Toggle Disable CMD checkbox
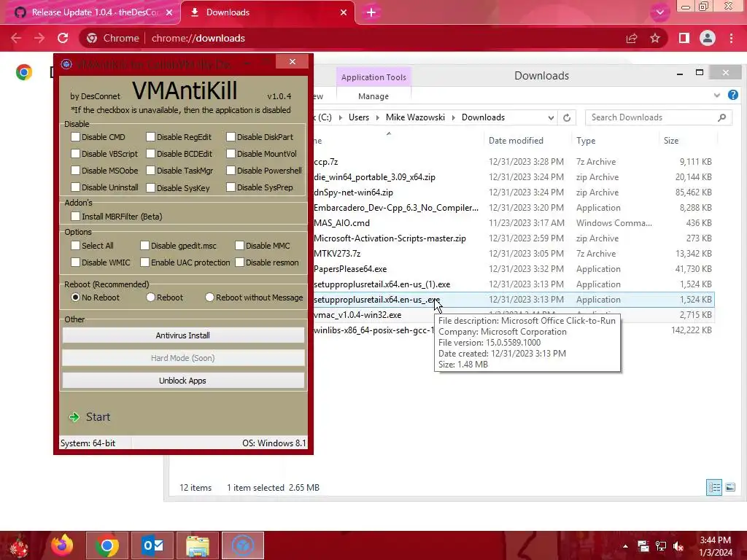Screen dimensions: 747x560 (75, 136)
